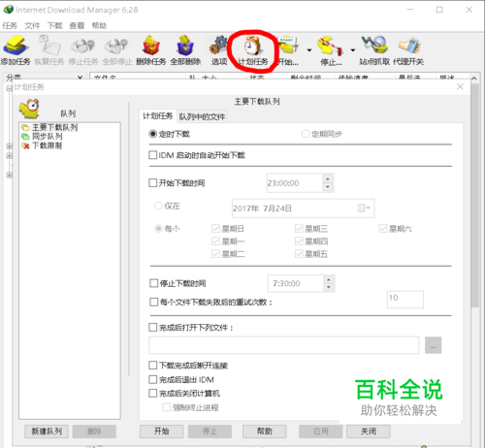Toggle the 星期六 checkbox
This screenshot has width=485, height=448.
pos(383,229)
